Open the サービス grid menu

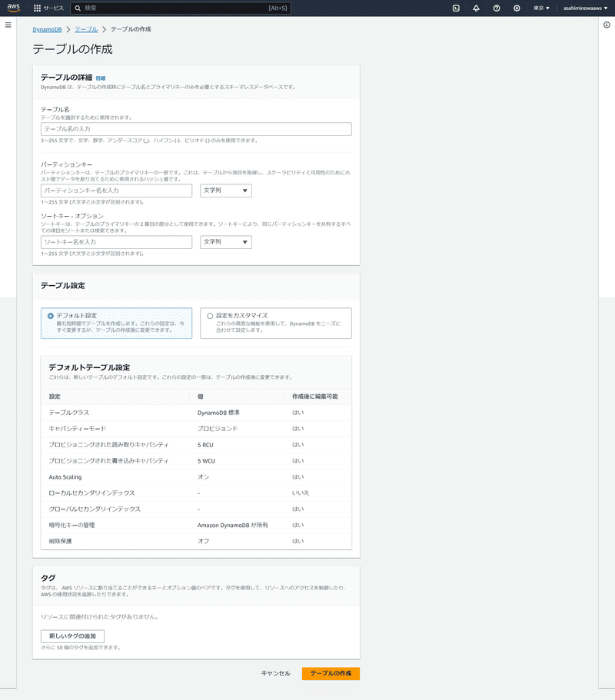48,8
